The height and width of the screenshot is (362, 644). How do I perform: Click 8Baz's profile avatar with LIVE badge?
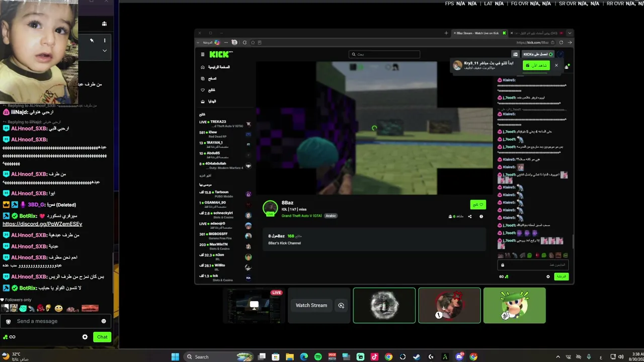point(270,208)
